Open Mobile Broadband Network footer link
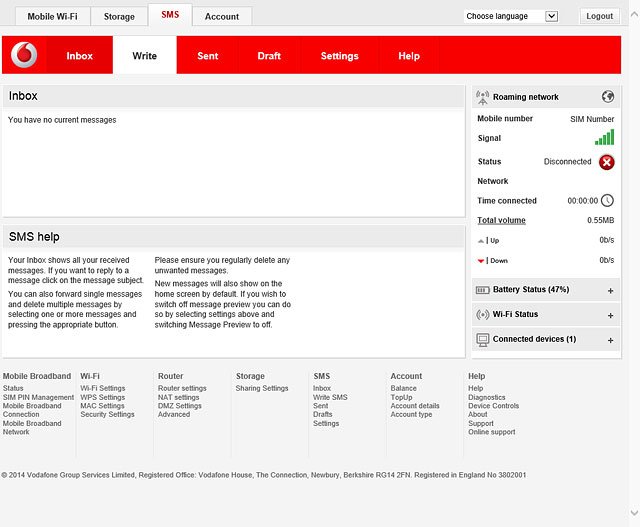Screen dimensions: 640x527 (x=32, y=427)
